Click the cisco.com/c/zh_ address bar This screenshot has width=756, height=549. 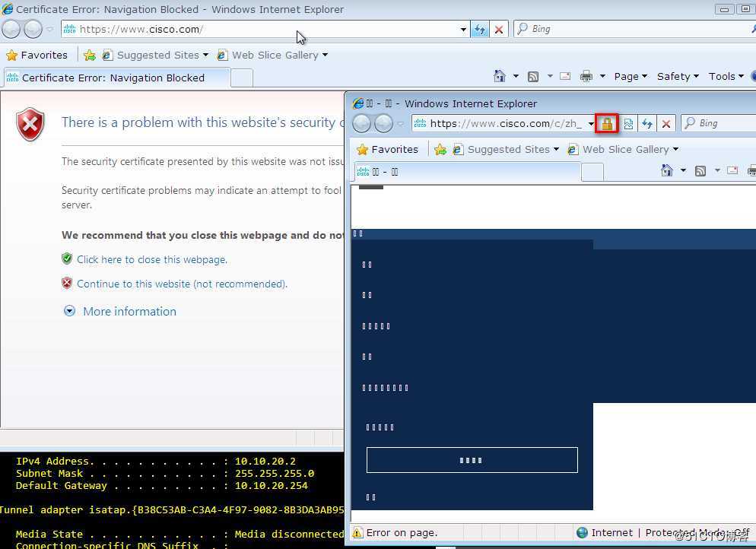(x=499, y=123)
